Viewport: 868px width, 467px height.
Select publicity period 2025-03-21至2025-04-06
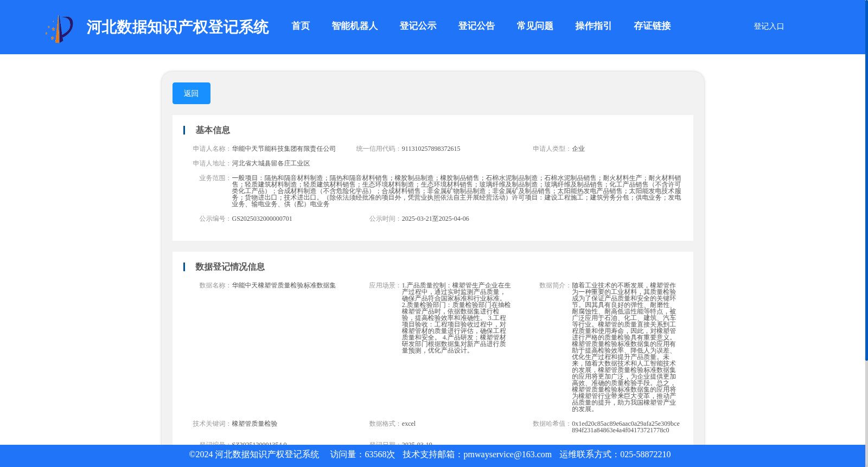435,219
